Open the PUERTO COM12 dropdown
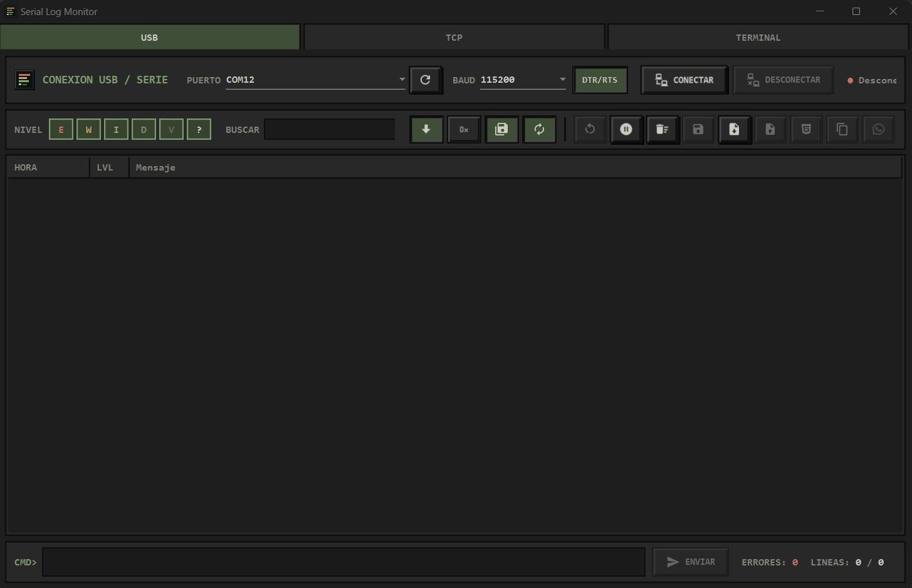912x588 pixels. (316, 80)
